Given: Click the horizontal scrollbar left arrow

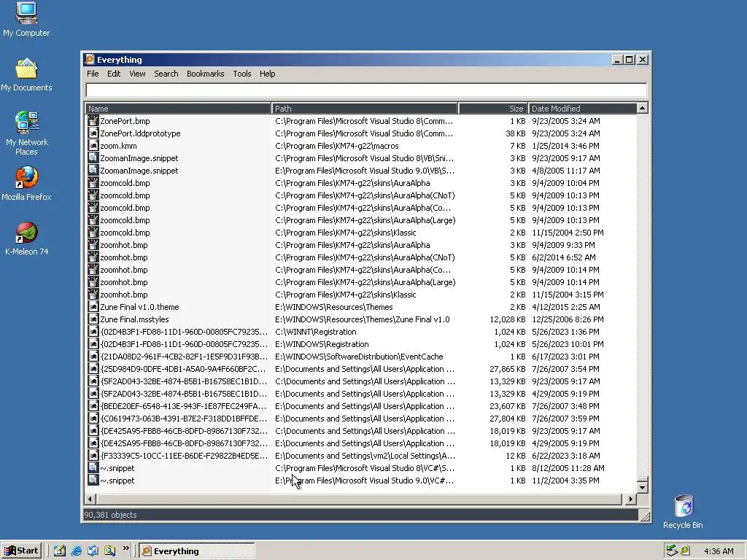Looking at the screenshot, I should [90, 499].
